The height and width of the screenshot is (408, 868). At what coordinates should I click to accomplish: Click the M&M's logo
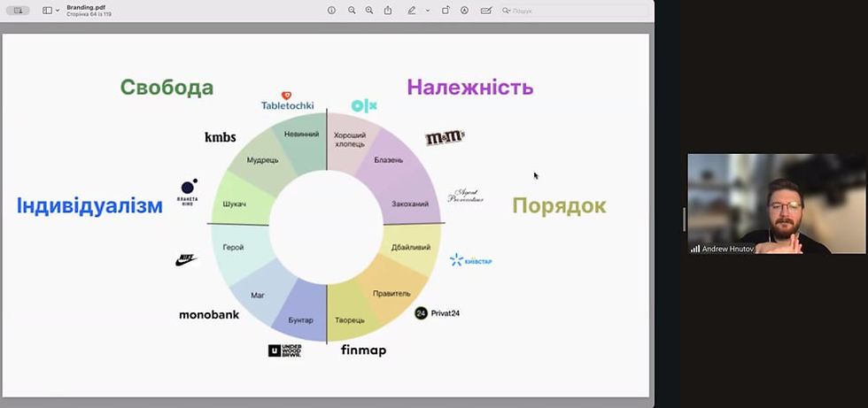coord(445,138)
